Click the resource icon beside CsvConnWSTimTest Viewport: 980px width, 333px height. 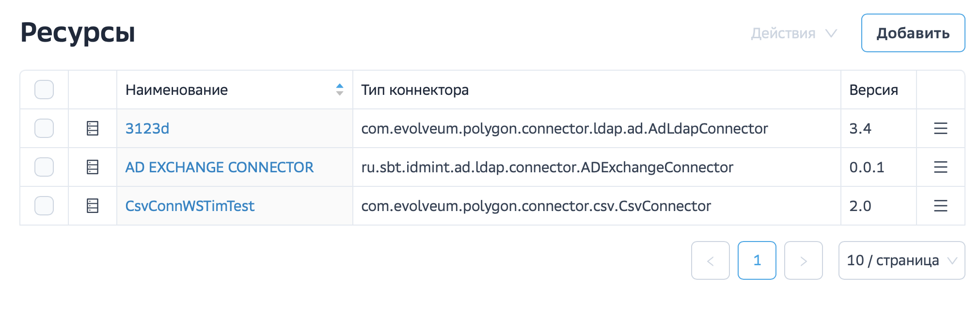point(93,206)
